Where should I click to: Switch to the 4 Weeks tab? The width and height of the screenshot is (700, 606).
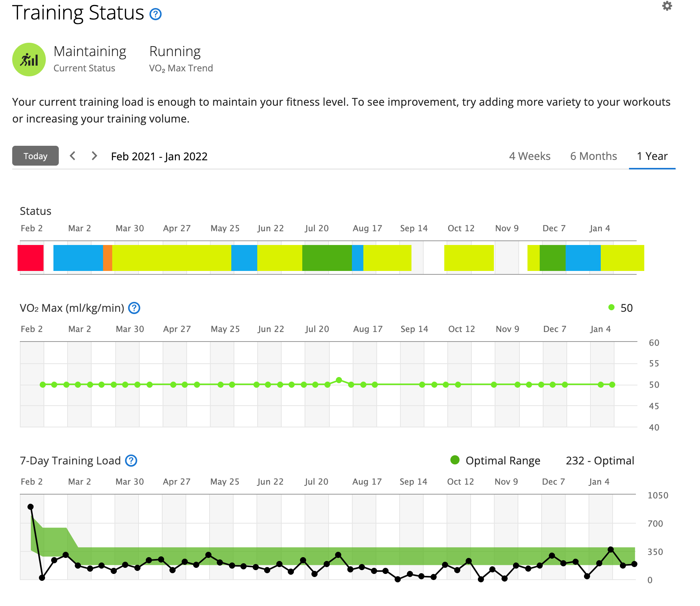point(529,156)
